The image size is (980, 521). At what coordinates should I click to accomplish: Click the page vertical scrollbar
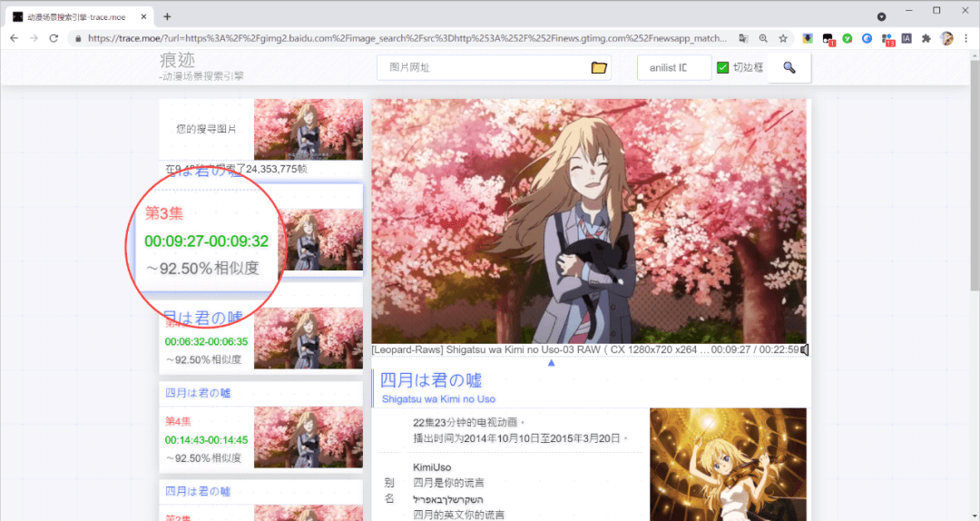click(975, 175)
